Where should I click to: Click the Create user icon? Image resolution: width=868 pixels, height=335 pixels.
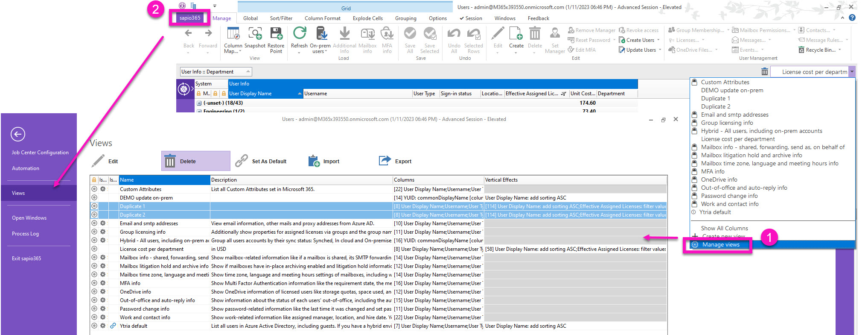[516, 34]
